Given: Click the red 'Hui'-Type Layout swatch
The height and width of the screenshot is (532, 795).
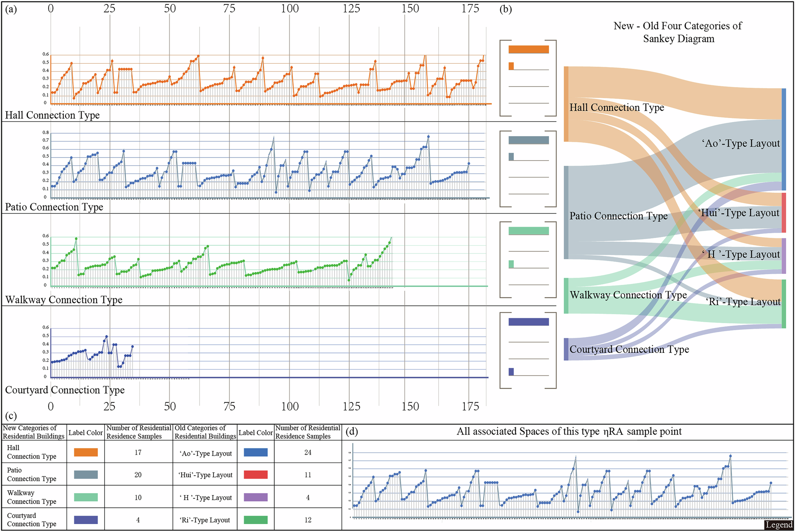Looking at the screenshot, I should [255, 474].
